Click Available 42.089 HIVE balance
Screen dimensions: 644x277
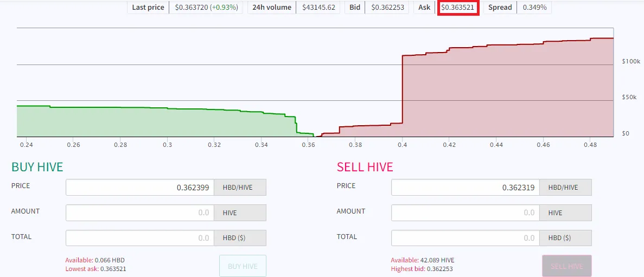point(423,260)
